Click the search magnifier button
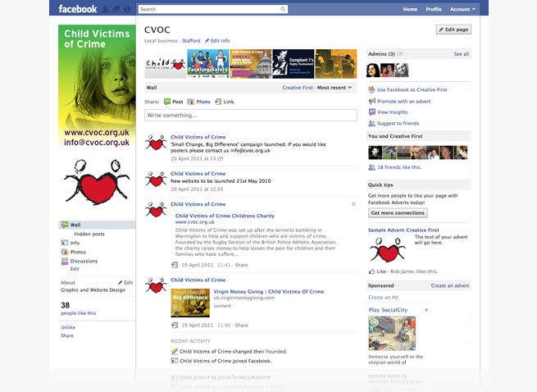The image size is (537, 392). coord(283,9)
